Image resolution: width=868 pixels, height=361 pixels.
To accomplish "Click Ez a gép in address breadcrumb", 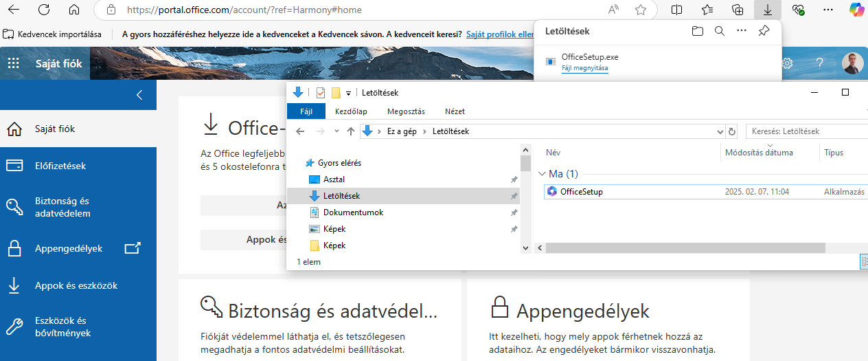I will click(x=402, y=131).
